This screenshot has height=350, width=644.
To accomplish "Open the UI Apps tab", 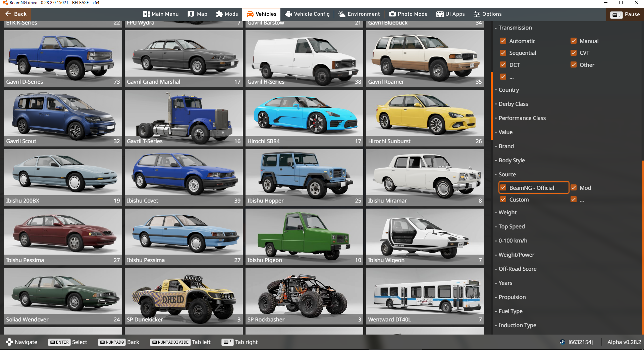I will point(450,14).
